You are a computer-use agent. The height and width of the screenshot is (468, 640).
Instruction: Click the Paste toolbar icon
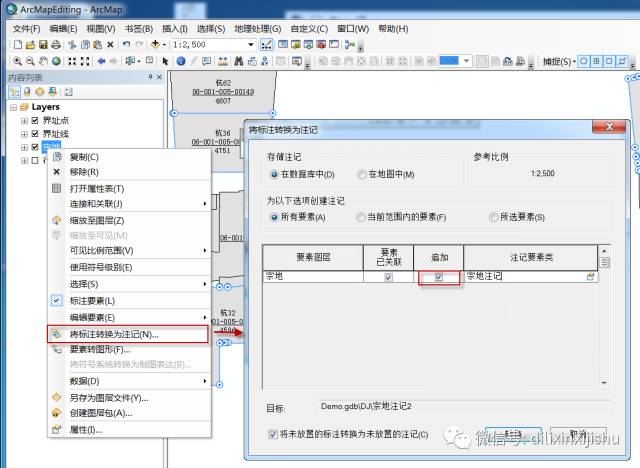click(x=98, y=44)
